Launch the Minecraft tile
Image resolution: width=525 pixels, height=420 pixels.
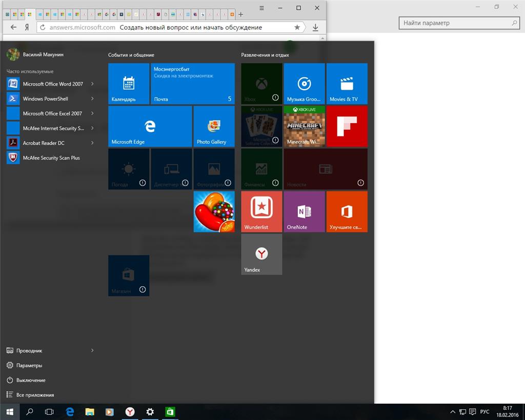[x=304, y=126]
